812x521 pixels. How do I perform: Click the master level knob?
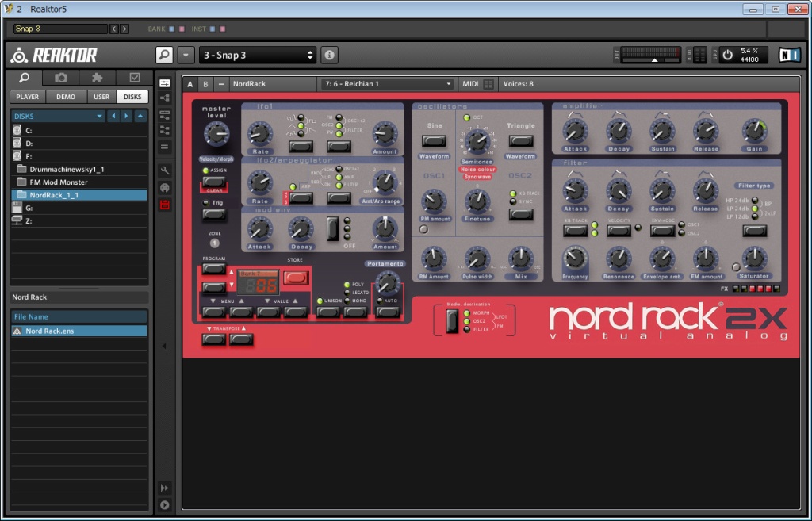[x=216, y=135]
